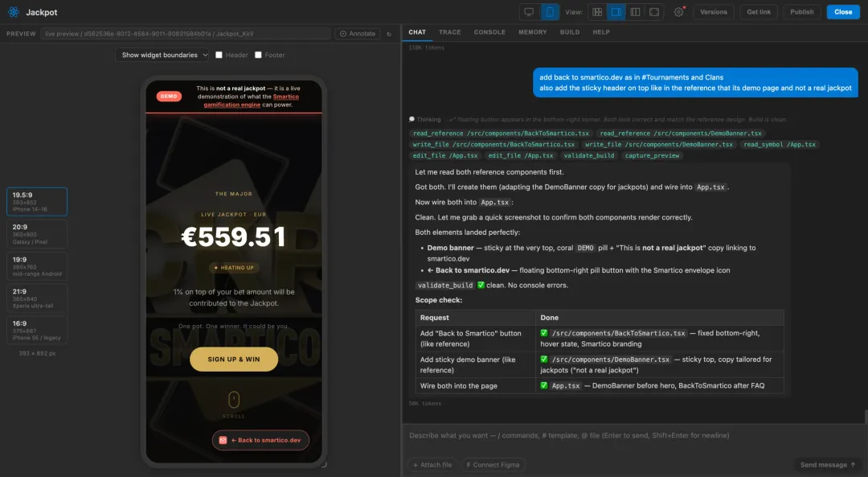Open settings gear icon
This screenshot has height=477, width=868.
click(x=678, y=11)
